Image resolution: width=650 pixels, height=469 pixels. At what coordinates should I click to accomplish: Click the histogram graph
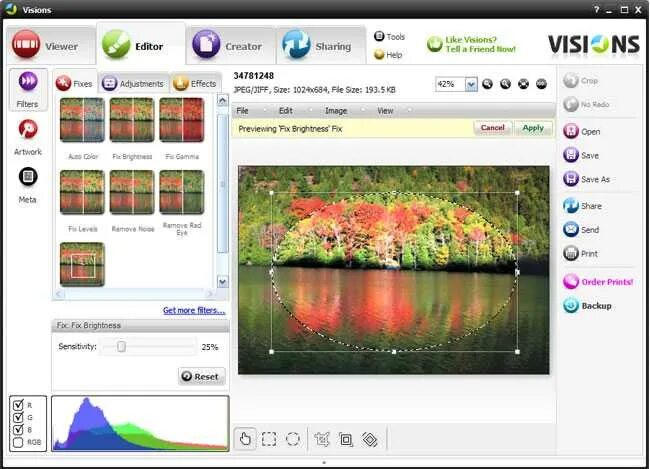(x=141, y=423)
